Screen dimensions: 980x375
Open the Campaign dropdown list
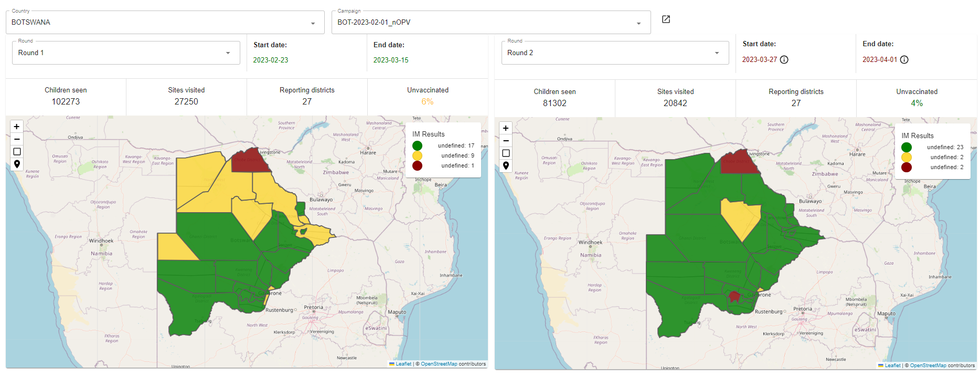click(x=638, y=23)
